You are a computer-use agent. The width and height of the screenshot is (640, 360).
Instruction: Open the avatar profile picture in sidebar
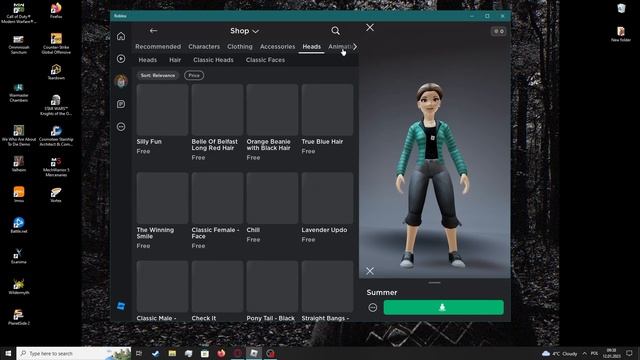click(121, 81)
